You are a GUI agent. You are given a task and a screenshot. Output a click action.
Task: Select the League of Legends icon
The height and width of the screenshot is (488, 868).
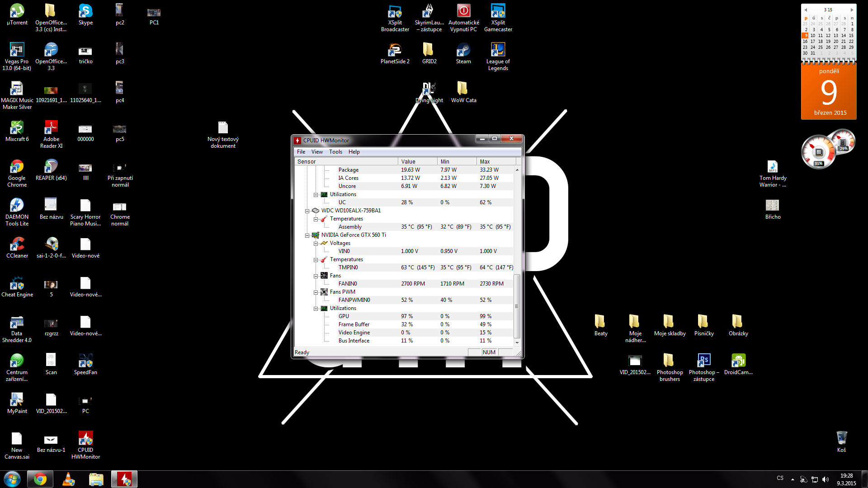click(498, 56)
